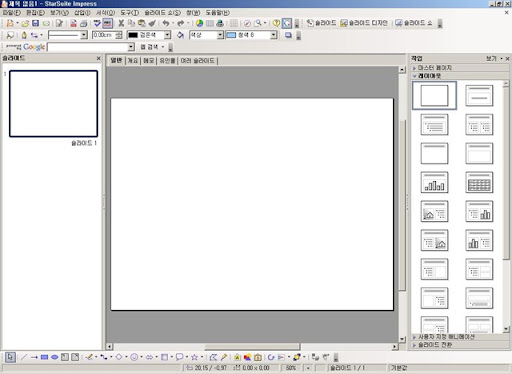Toggle the grid display icon
512x374 pixels.
click(x=234, y=23)
